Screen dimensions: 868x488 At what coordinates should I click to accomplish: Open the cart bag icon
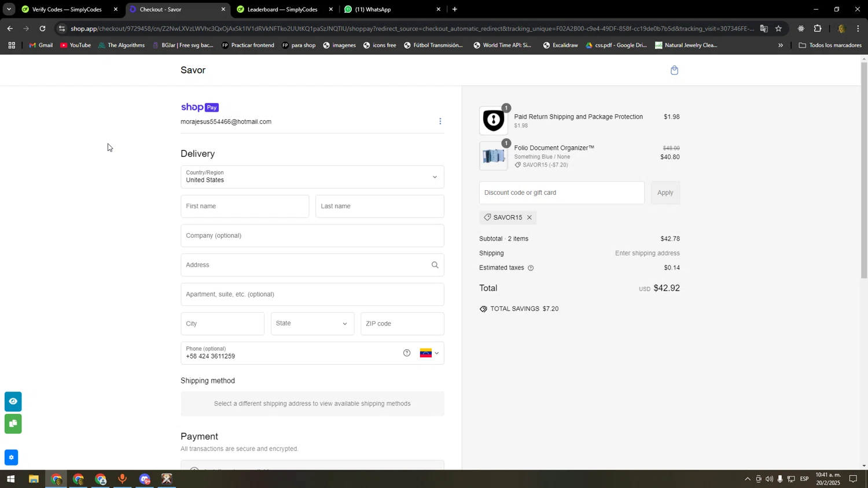click(674, 71)
